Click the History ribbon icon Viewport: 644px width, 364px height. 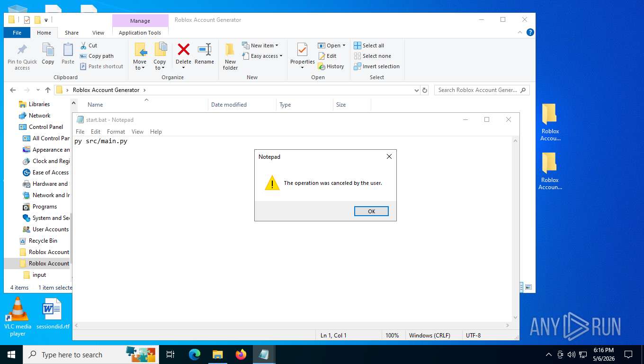(x=331, y=66)
